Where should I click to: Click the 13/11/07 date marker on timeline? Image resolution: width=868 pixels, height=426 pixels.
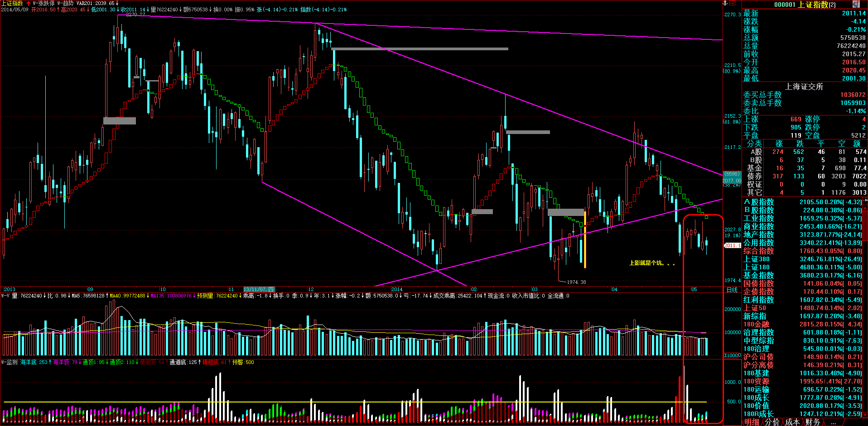pos(259,289)
